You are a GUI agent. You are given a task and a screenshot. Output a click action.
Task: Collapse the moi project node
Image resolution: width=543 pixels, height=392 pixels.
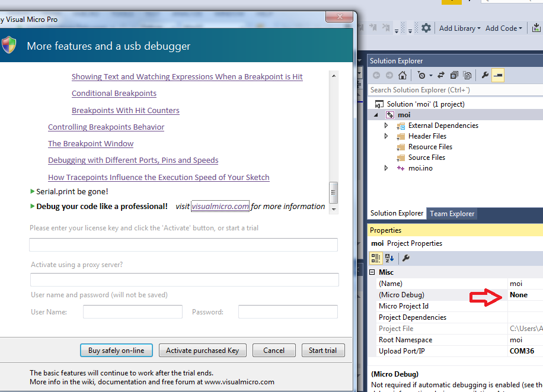(376, 115)
